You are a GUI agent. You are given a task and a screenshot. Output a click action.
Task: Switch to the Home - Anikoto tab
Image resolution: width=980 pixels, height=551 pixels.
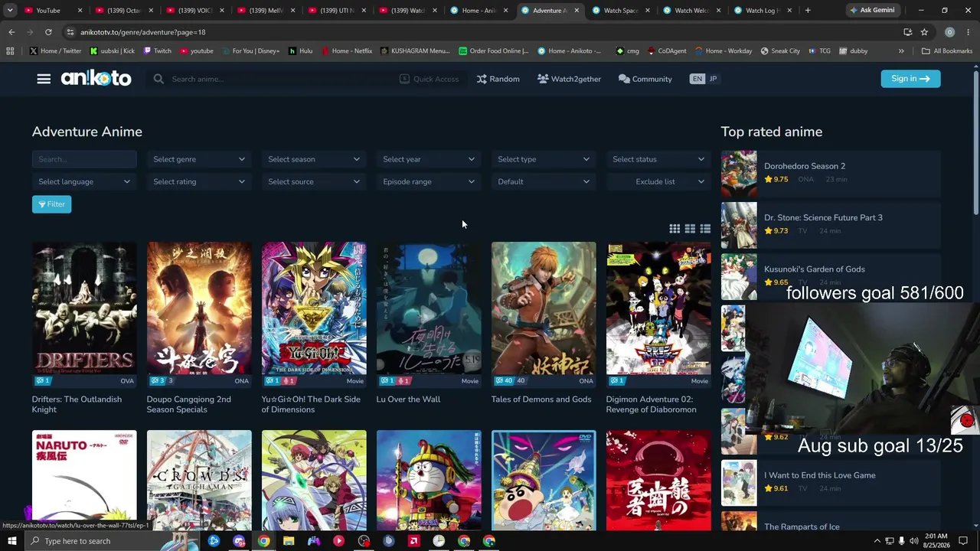[479, 11]
